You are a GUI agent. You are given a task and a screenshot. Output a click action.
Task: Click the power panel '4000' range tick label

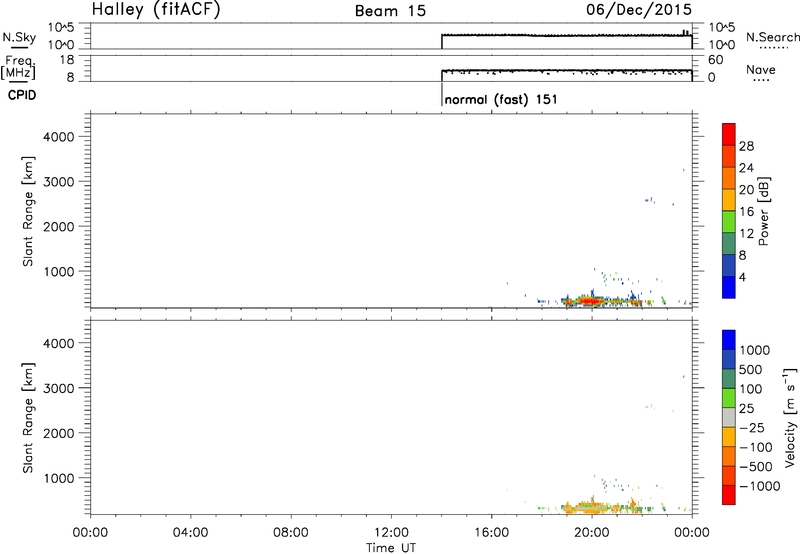tap(59, 137)
